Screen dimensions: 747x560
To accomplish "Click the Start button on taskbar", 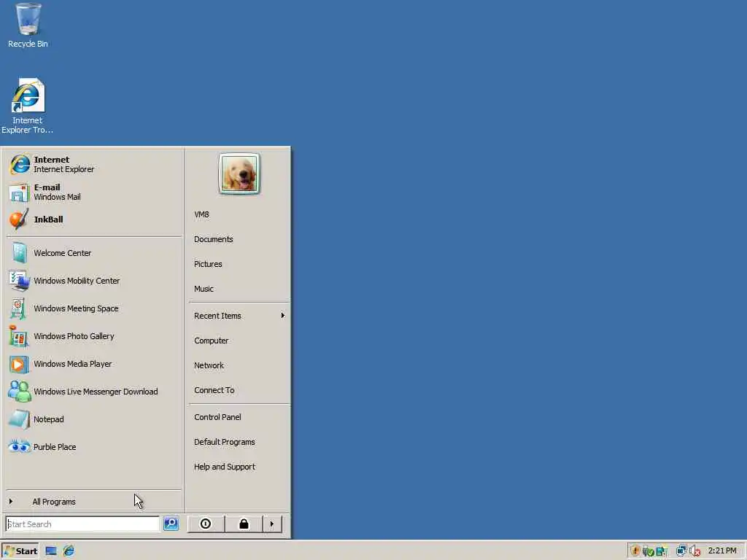I will 20,551.
